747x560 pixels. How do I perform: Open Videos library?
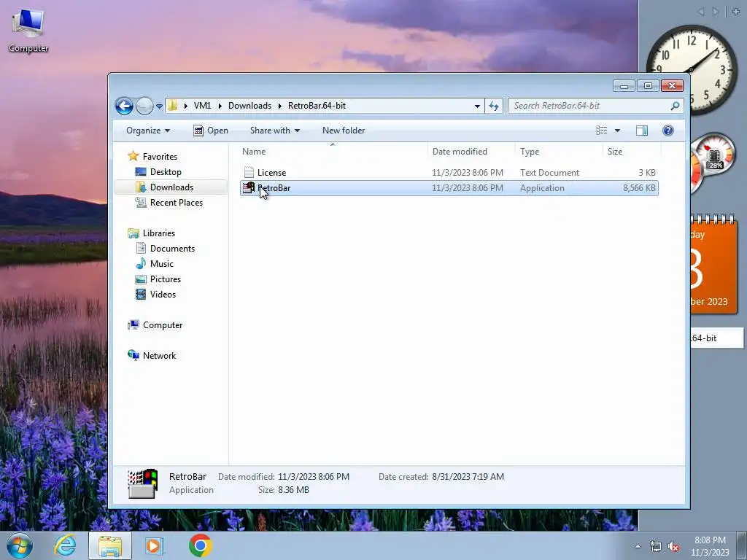coord(163,295)
